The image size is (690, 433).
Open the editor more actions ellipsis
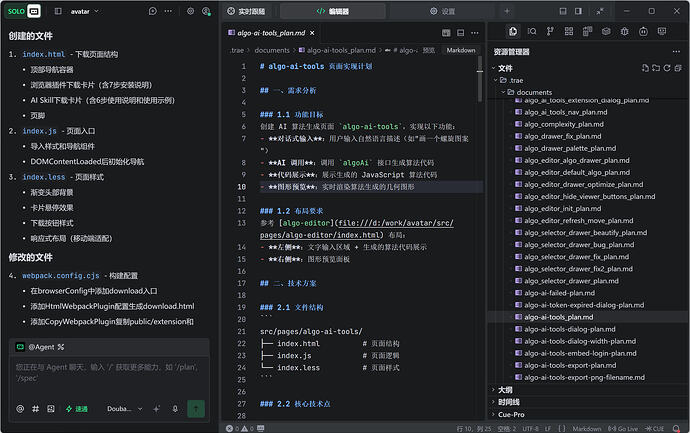tap(475, 33)
